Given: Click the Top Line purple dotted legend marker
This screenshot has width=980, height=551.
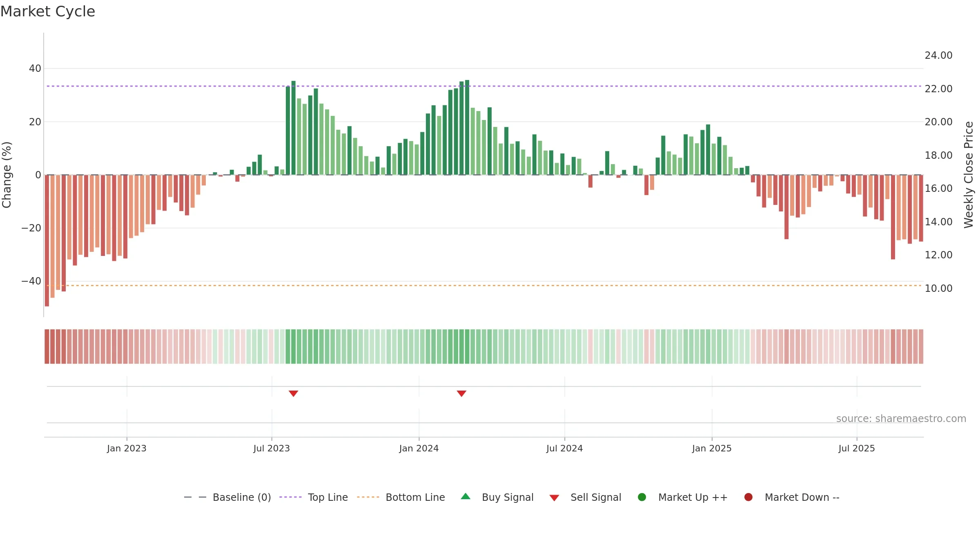Looking at the screenshot, I should click(290, 497).
